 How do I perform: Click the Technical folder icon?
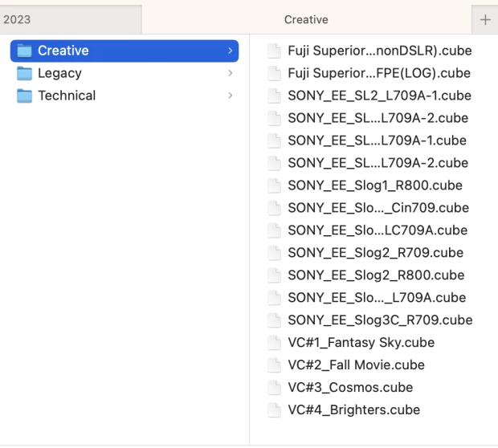pyautogui.click(x=24, y=96)
